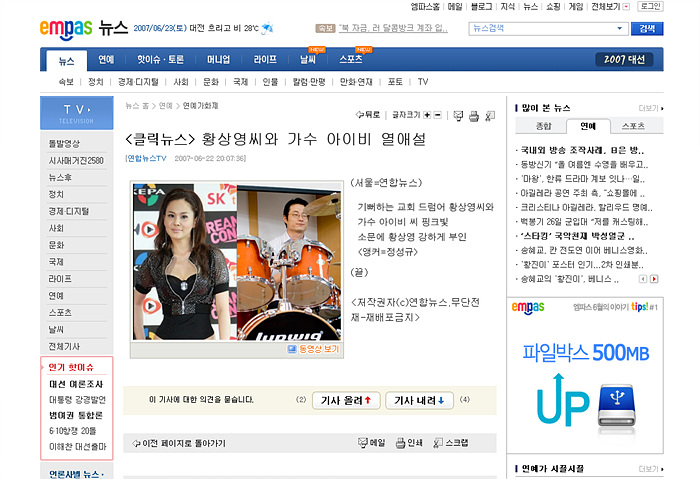
Task: Select the 뉴스 main tab
Action: tap(67, 61)
